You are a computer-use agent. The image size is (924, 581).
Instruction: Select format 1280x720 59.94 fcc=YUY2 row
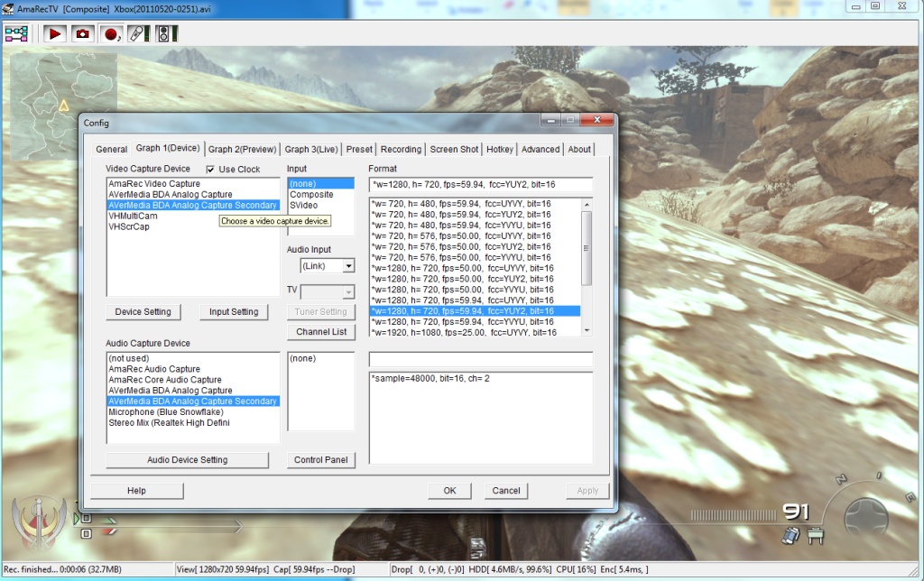[476, 311]
